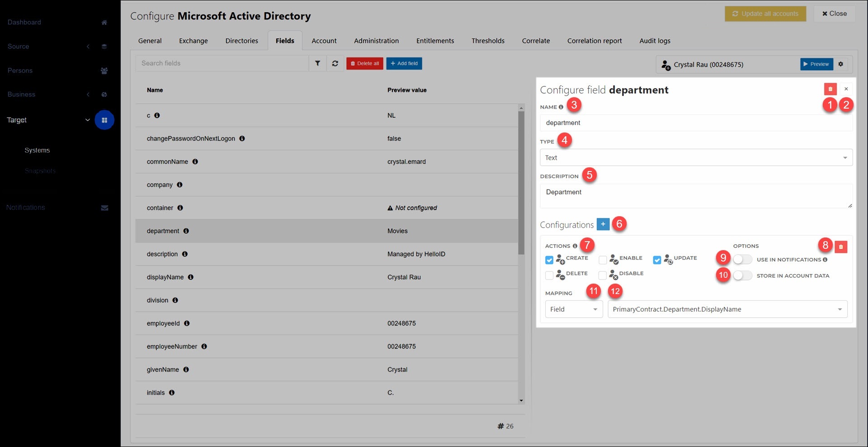Collapse the Target menu chevron
This screenshot has width=868, height=447.
[88, 120]
